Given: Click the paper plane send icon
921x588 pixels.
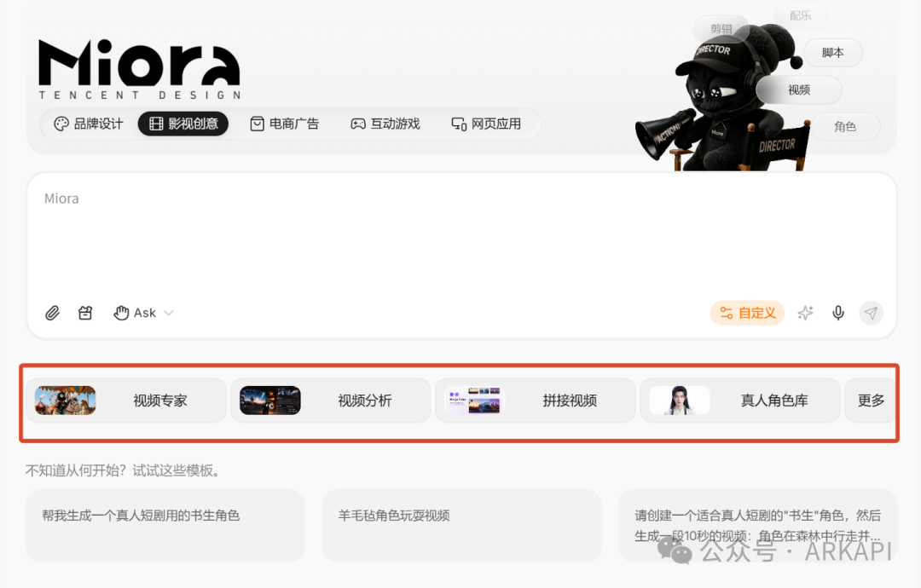Looking at the screenshot, I should coord(871,313).
